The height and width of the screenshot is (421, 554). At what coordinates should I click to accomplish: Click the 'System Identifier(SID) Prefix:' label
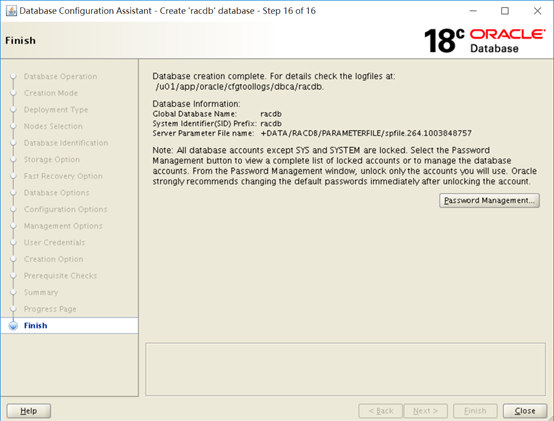point(204,124)
